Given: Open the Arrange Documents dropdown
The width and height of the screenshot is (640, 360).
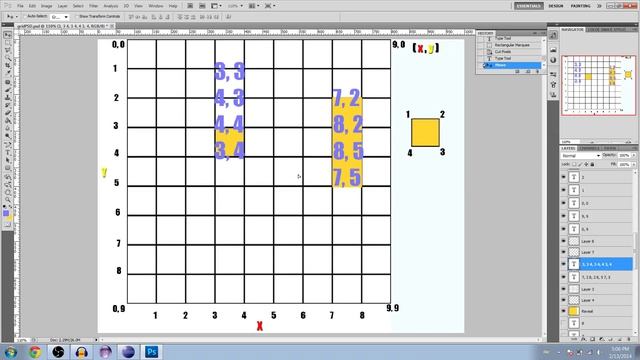Looking at the screenshot, I should tap(253, 6).
